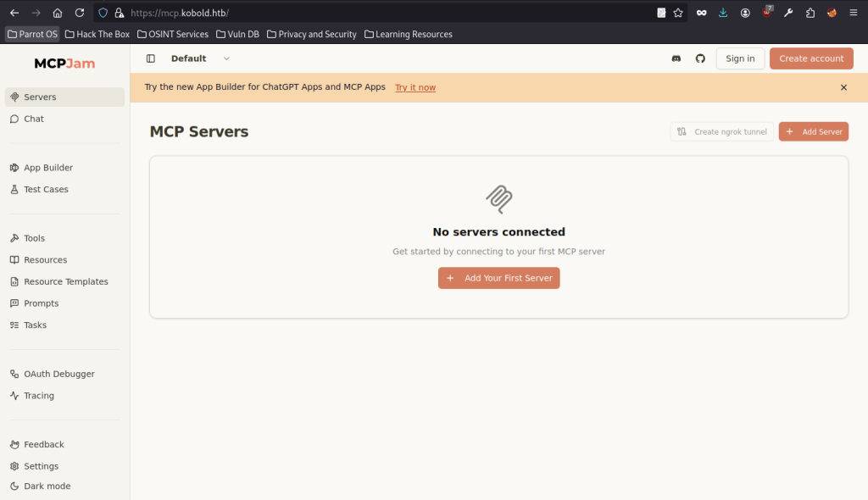This screenshot has width=868, height=500.
Task: Go back in browser history
Action: [x=14, y=13]
